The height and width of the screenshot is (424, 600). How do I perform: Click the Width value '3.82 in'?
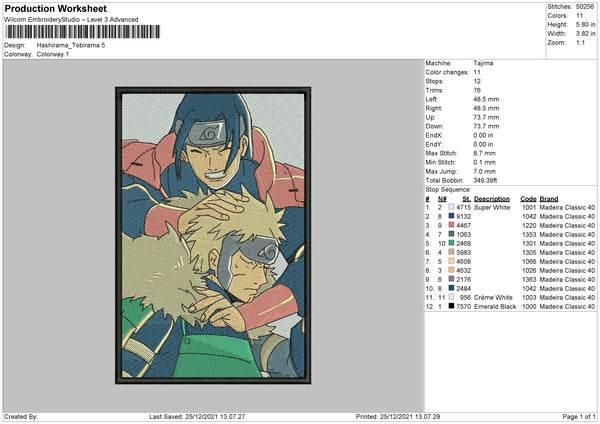tap(585, 34)
